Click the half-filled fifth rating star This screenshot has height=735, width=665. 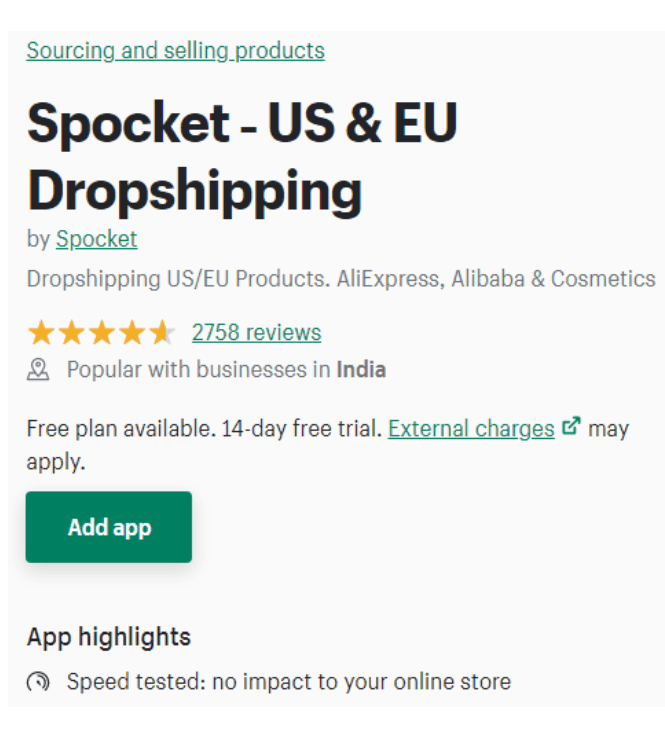pos(161,333)
